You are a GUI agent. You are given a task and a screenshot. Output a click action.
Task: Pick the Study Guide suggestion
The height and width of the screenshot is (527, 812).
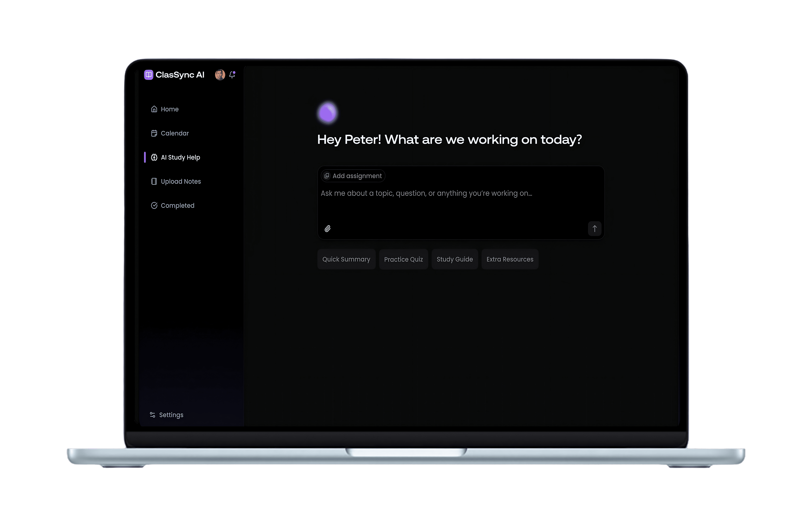pyautogui.click(x=454, y=259)
